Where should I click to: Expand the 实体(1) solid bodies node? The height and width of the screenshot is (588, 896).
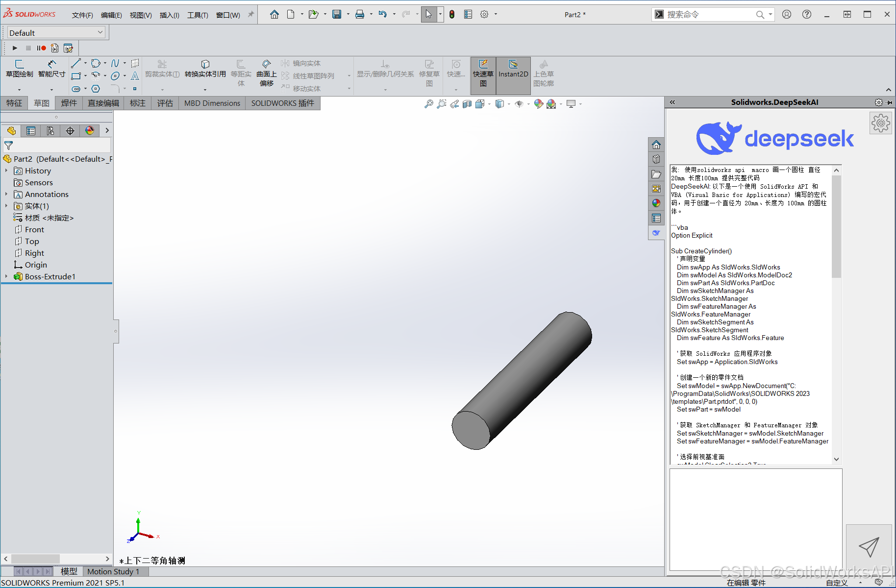click(6, 206)
